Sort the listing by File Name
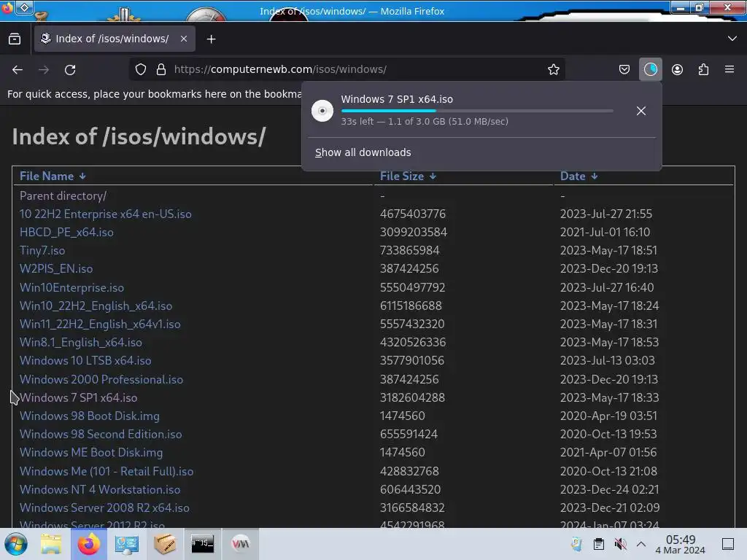 point(53,176)
